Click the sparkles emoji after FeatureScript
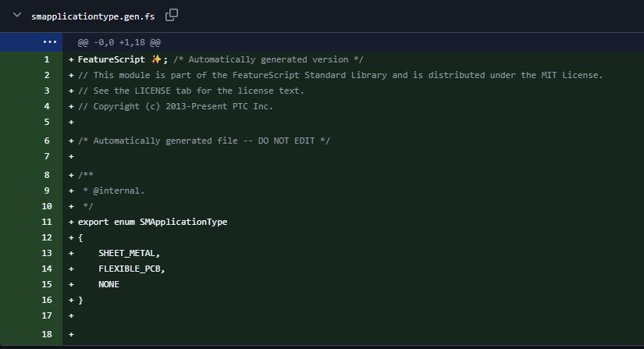644x349 pixels. (x=156, y=59)
